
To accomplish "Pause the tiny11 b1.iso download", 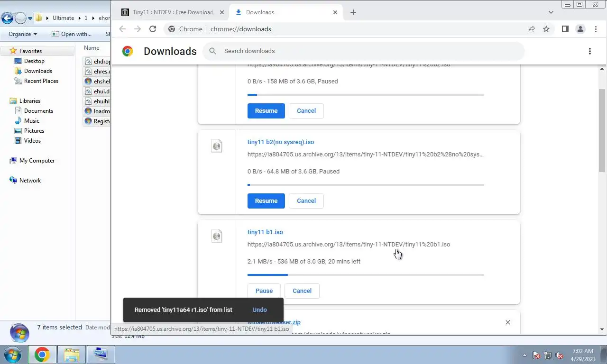I will click(264, 291).
